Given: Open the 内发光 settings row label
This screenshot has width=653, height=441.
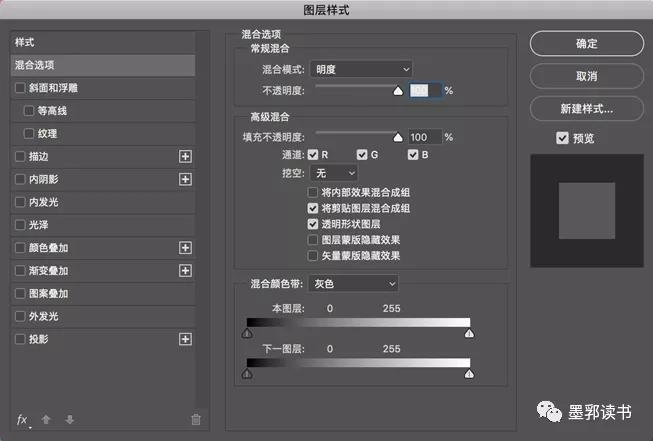Looking at the screenshot, I should coord(44,202).
